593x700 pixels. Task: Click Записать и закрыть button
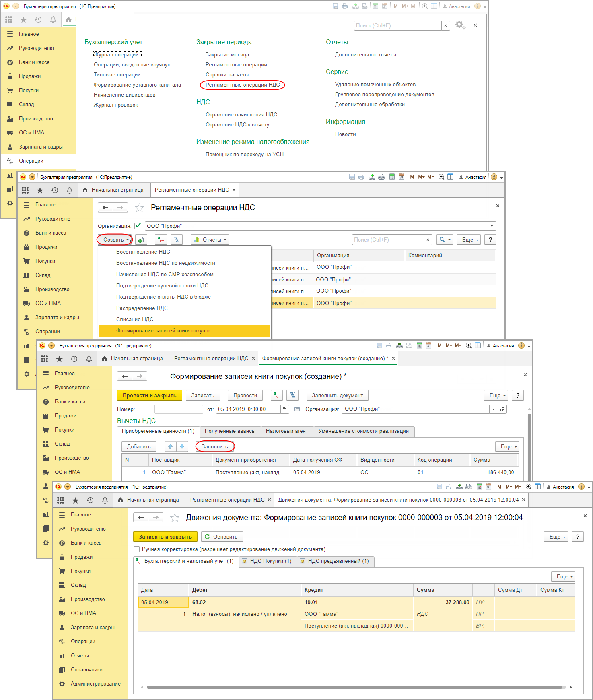pos(165,537)
